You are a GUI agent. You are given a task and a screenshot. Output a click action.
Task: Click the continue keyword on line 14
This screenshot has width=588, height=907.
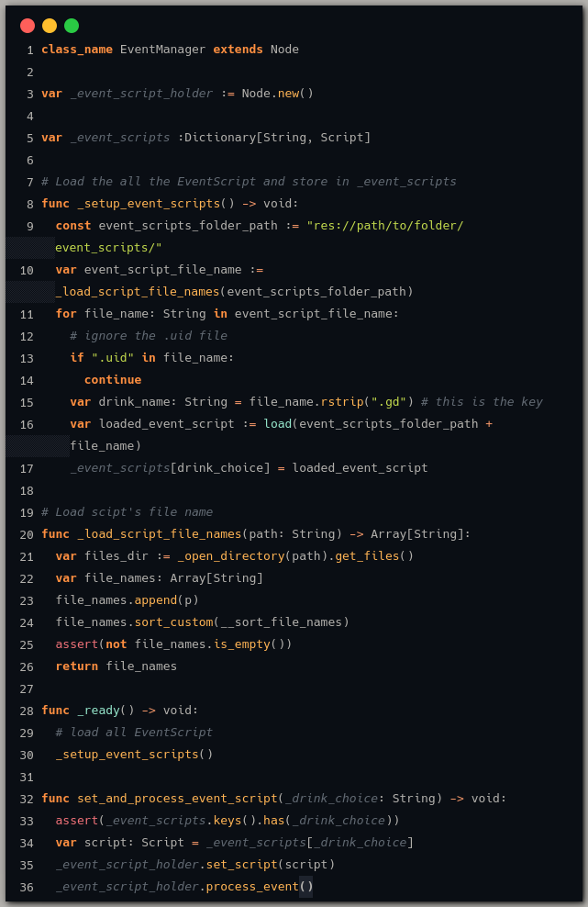(x=113, y=380)
